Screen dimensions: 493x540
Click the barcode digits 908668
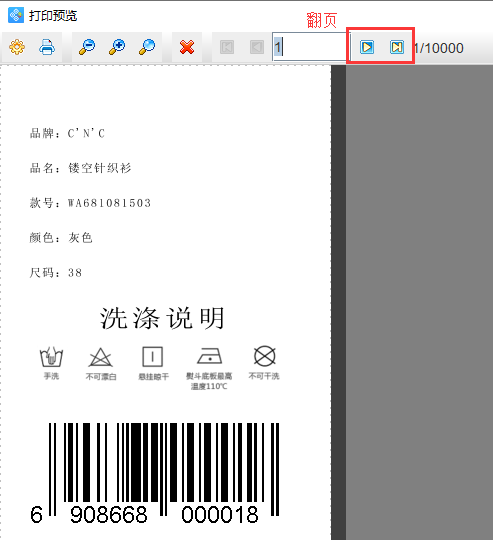pos(108,515)
